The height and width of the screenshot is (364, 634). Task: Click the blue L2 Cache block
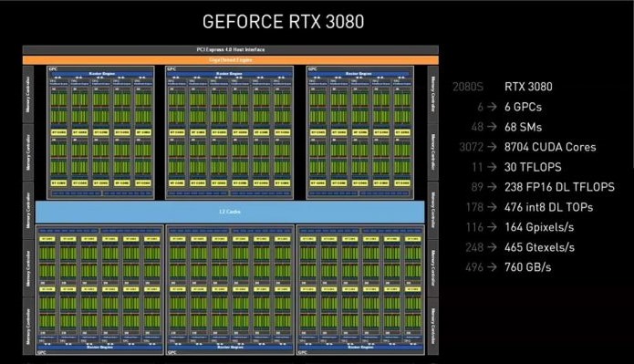coord(230,212)
